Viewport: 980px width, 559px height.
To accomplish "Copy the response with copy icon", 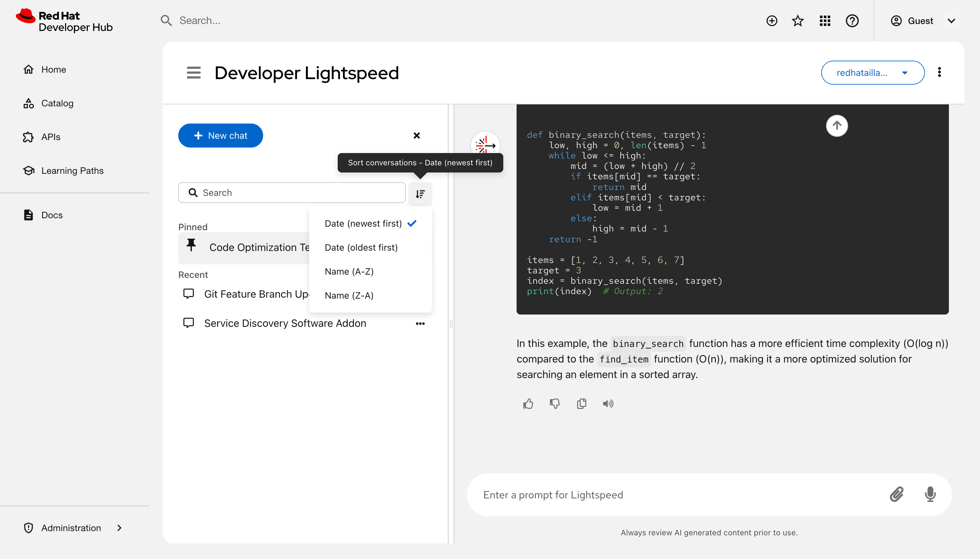I will pyautogui.click(x=581, y=403).
